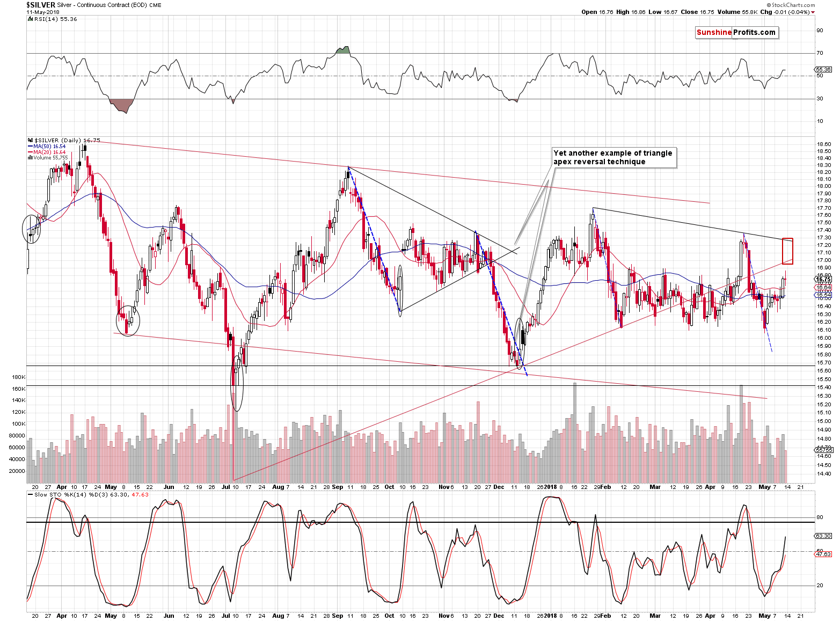Click the "Close 16.75" value

(696, 12)
